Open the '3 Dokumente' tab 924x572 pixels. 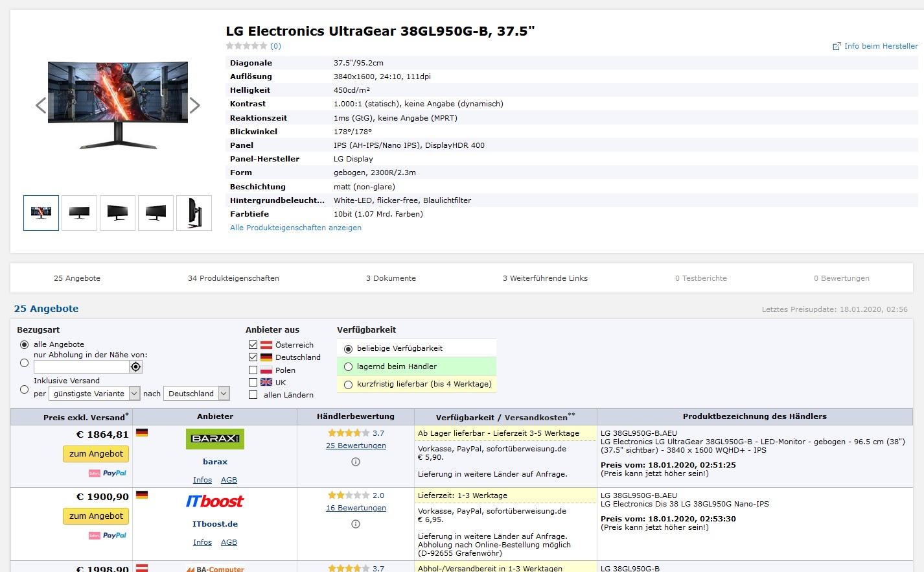tap(391, 278)
